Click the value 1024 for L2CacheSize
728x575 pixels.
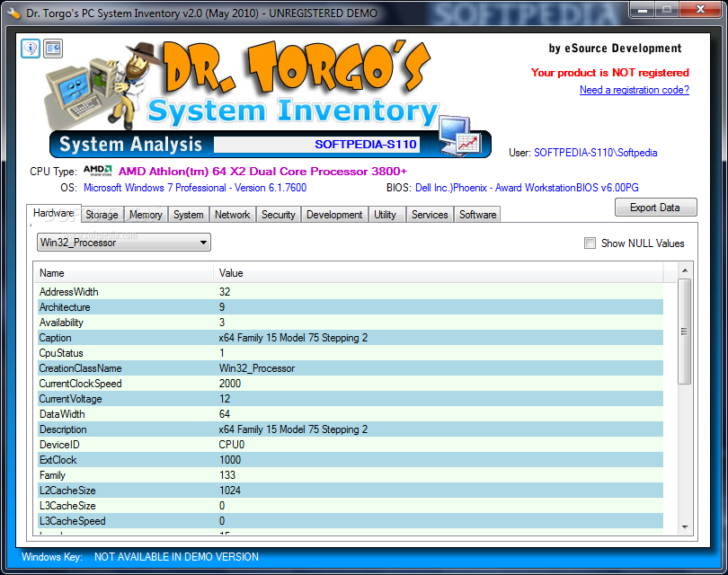pos(230,491)
